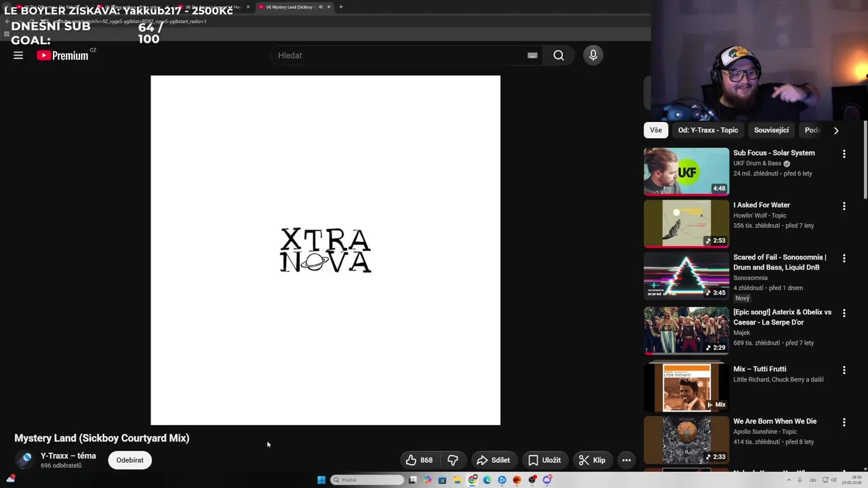Open the Windows Start menu

321,480
